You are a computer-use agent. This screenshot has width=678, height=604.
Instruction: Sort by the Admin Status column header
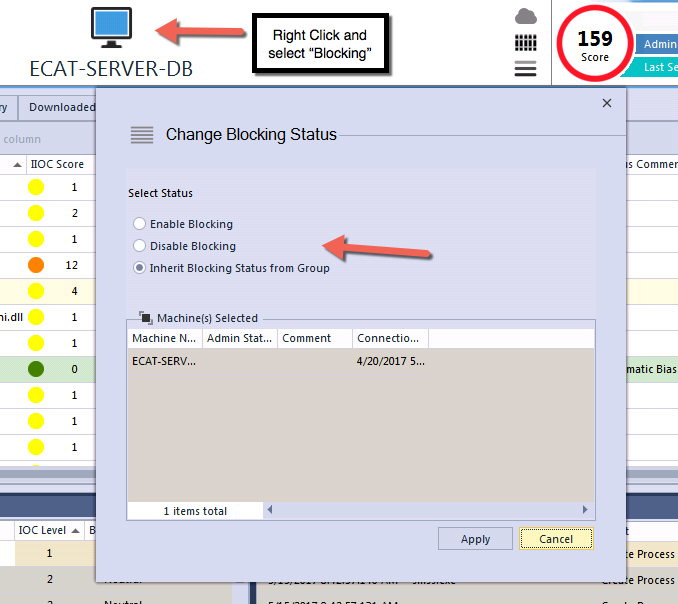(239, 338)
